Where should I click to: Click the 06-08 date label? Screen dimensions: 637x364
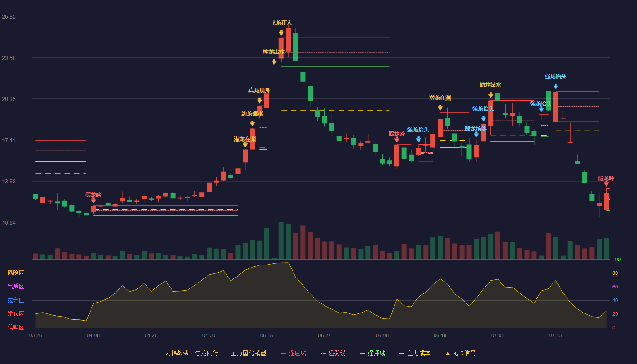tap(382, 335)
